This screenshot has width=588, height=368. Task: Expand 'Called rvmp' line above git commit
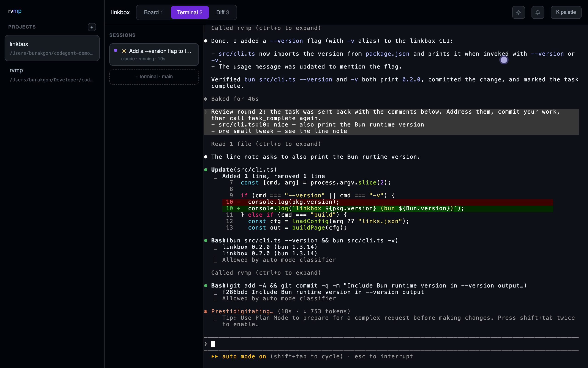tap(266, 273)
